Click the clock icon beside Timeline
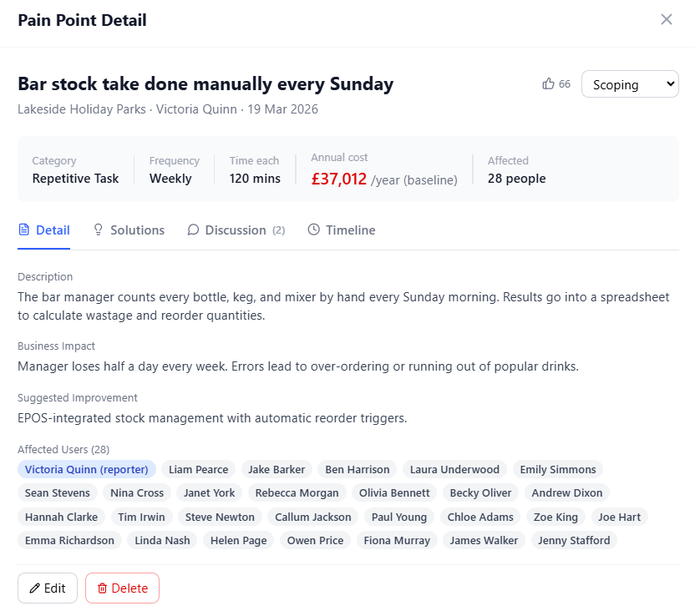Image resolution: width=695 pixels, height=616 pixels. (x=314, y=230)
